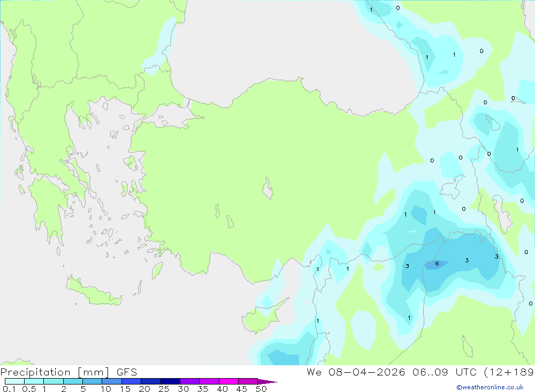Click the 2 mm legend swatch
The height and width of the screenshot is (392, 535).
click(73, 381)
